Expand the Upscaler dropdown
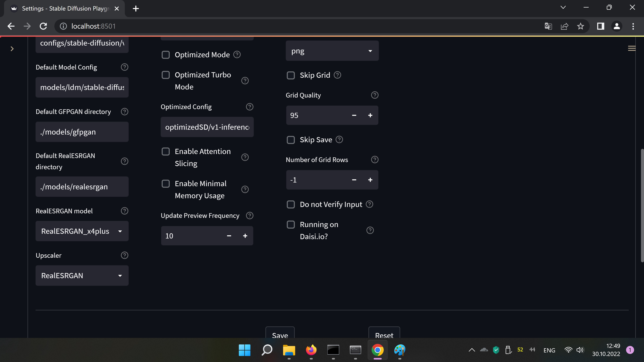Viewport: 644px width, 362px height. coord(82,276)
